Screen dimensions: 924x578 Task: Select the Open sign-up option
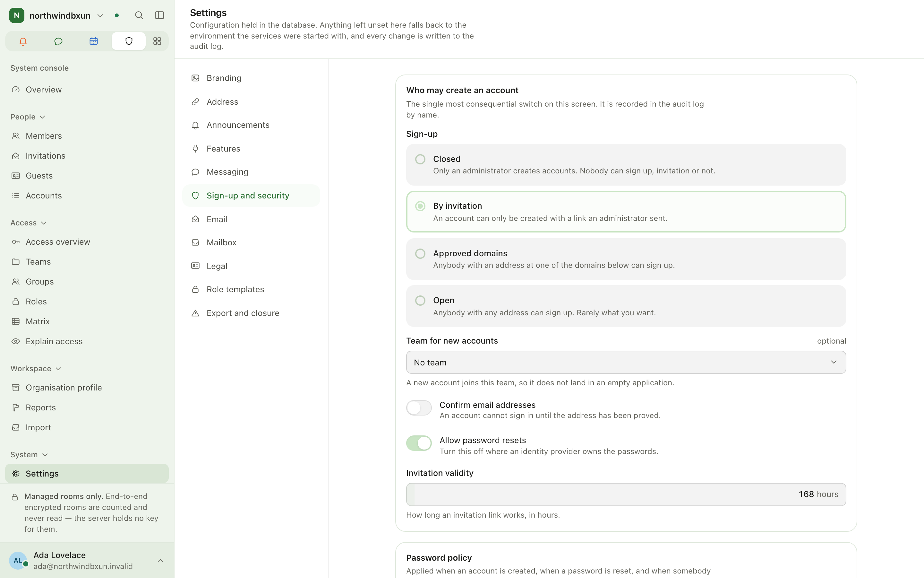pos(626,306)
